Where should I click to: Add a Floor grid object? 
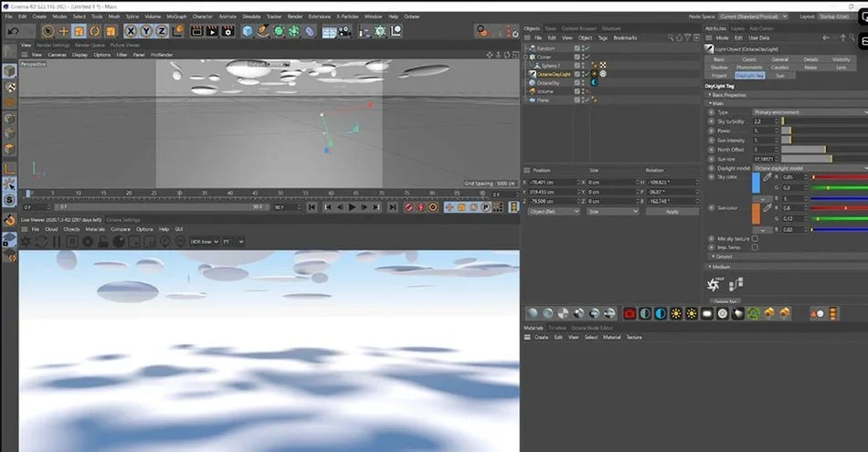click(329, 32)
